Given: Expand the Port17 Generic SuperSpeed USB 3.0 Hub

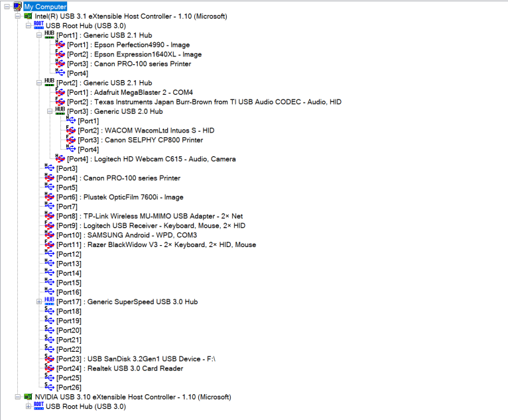Looking at the screenshot, I should point(39,301).
